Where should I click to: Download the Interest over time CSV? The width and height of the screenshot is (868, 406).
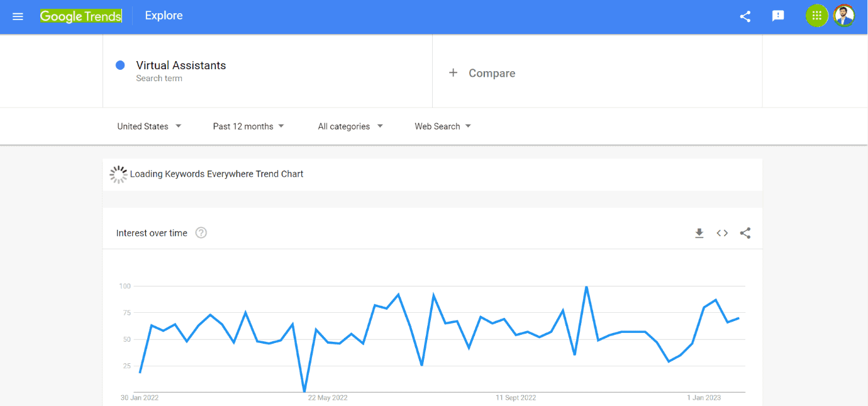(x=699, y=234)
